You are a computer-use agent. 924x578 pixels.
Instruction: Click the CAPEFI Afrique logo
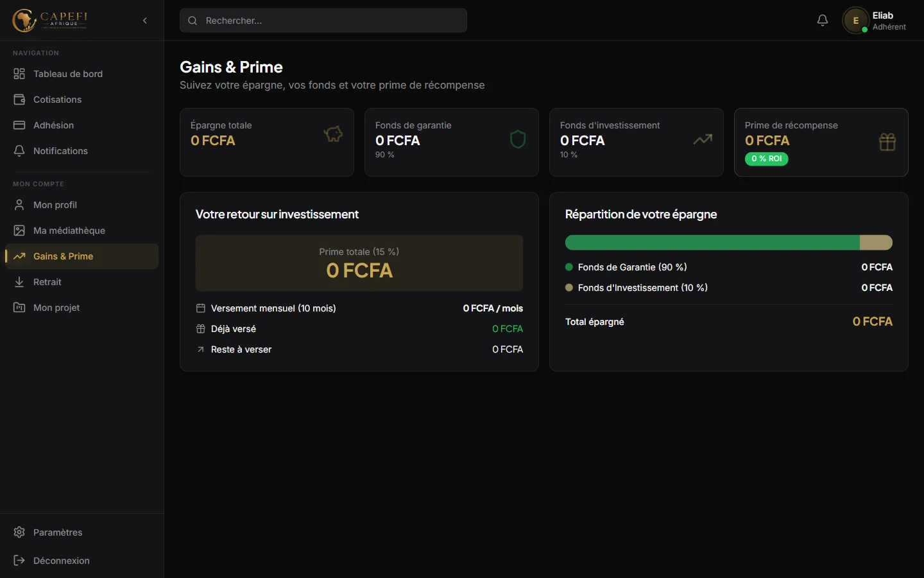50,21
